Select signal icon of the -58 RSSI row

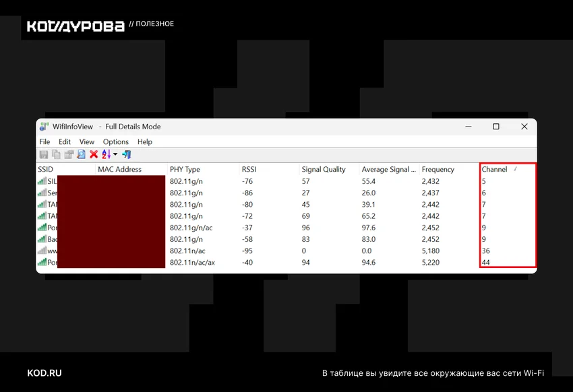[42, 239]
